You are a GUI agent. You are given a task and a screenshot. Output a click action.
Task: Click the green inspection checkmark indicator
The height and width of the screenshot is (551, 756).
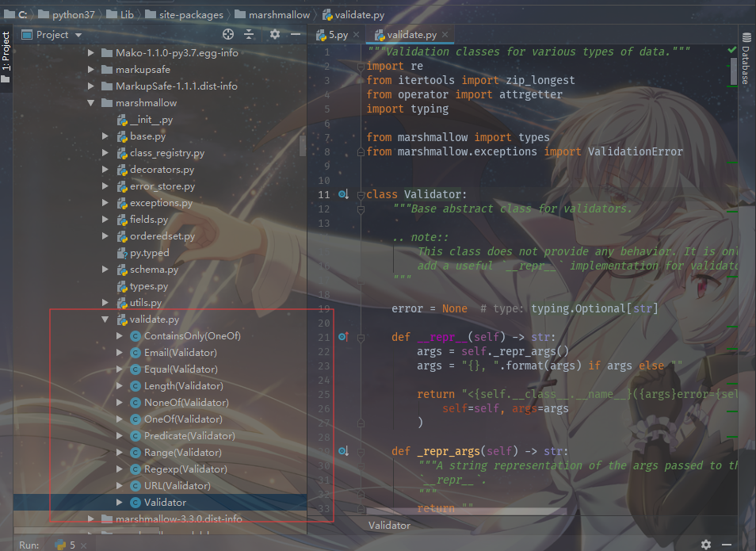click(x=732, y=50)
